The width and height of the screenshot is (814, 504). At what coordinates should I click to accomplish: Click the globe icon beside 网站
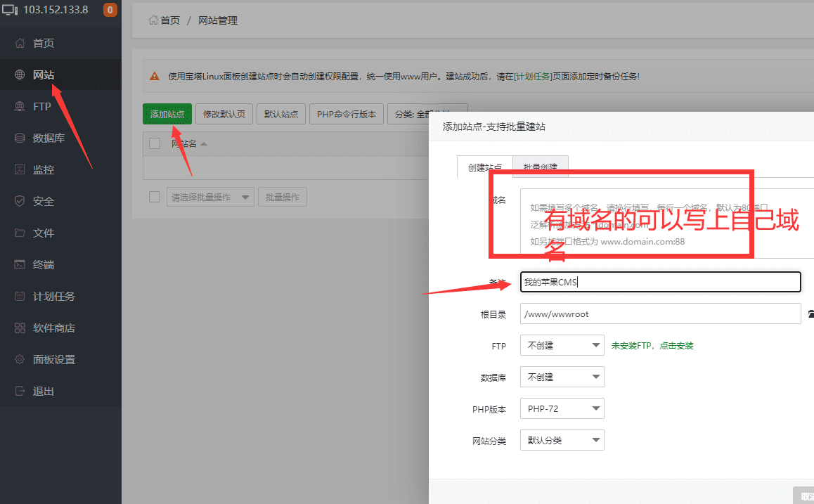tap(20, 75)
